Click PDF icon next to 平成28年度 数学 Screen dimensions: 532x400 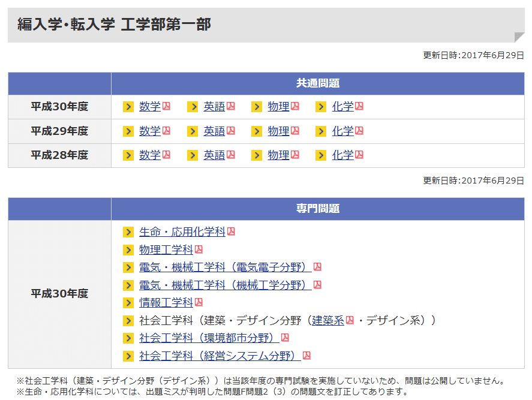[166, 155]
